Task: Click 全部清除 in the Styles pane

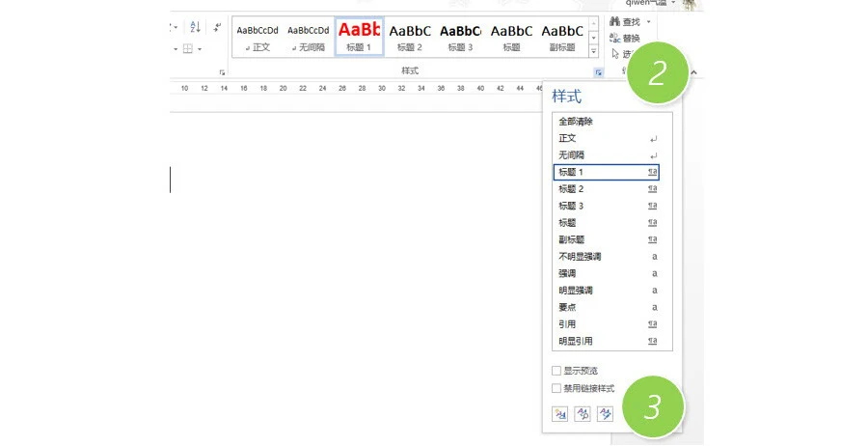Action: (576, 122)
